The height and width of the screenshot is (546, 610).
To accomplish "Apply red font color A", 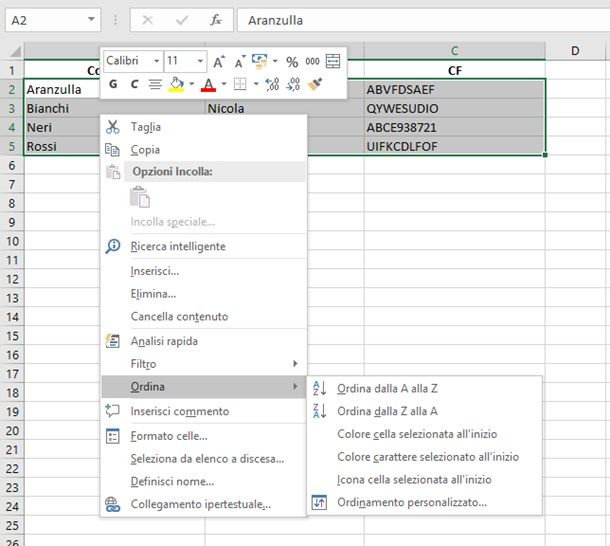I will pos(209,84).
